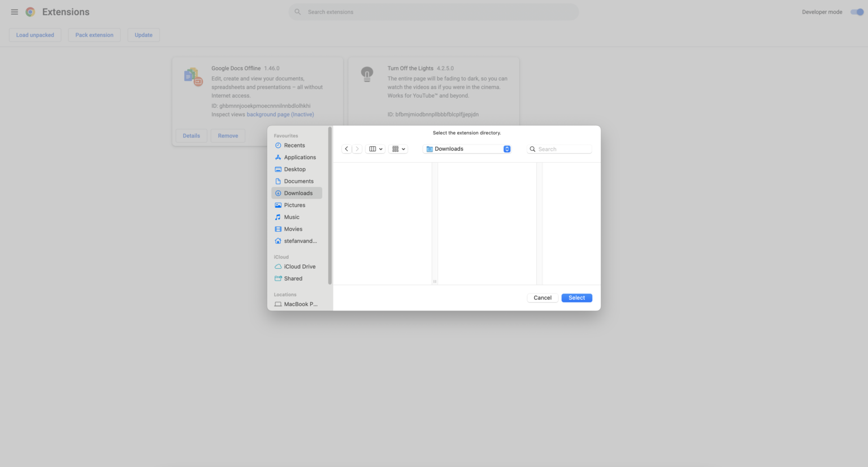Viewport: 868px width, 467px height.
Task: Select Recents in the Favourites list
Action: 294,145
